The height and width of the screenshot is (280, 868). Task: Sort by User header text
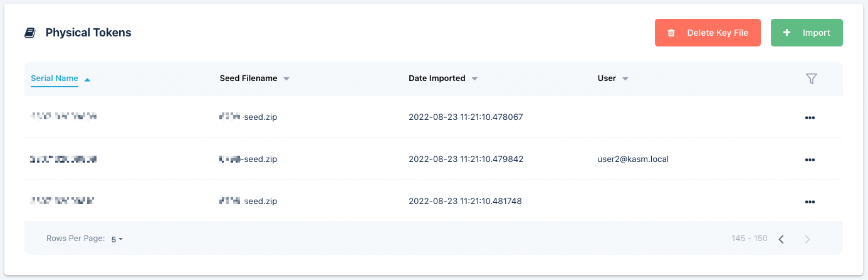click(607, 78)
